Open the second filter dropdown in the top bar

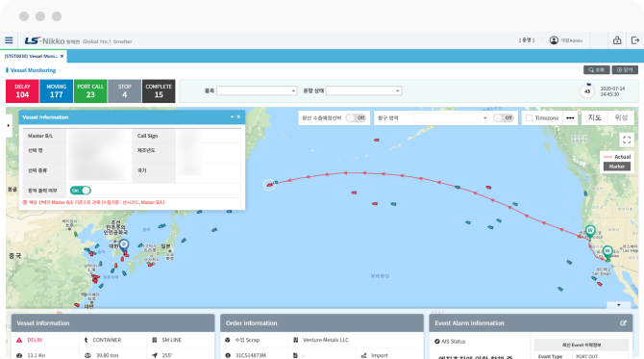(364, 90)
